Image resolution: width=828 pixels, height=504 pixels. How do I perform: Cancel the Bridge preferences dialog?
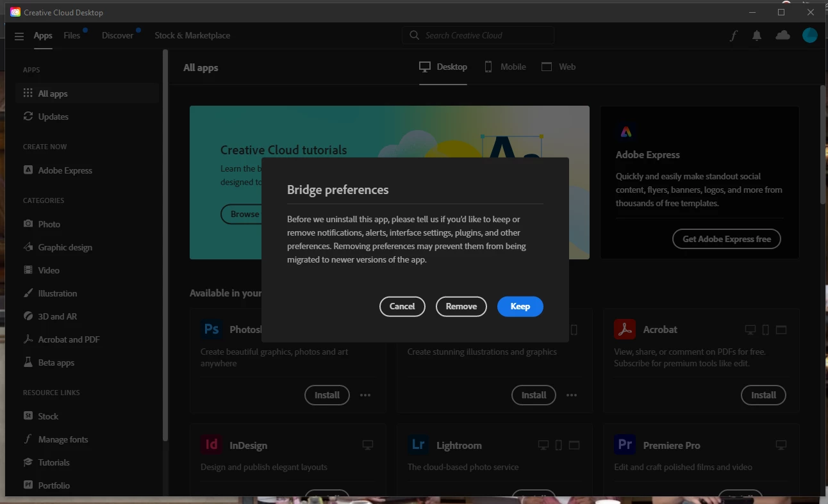click(x=402, y=306)
